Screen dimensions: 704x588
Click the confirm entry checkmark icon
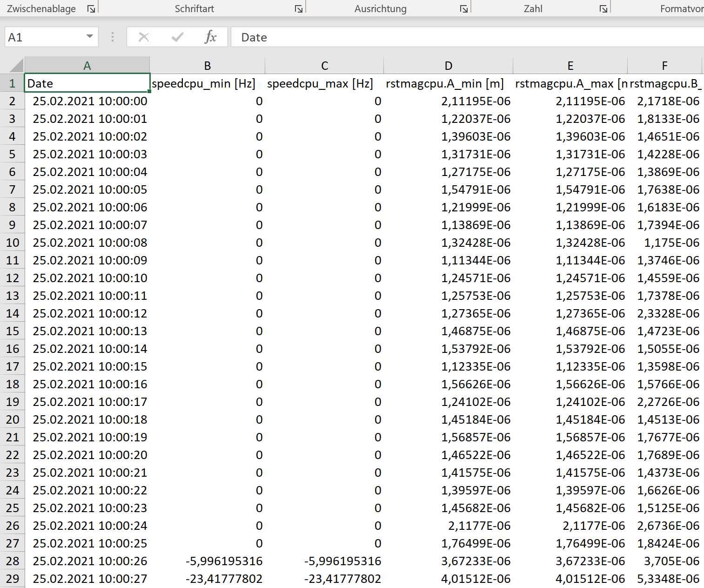point(177,37)
